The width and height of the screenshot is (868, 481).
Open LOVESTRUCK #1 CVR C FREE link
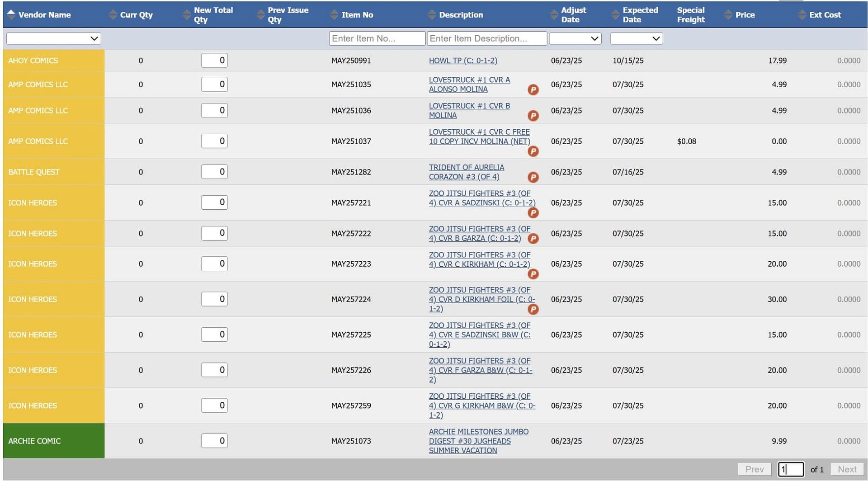click(479, 137)
